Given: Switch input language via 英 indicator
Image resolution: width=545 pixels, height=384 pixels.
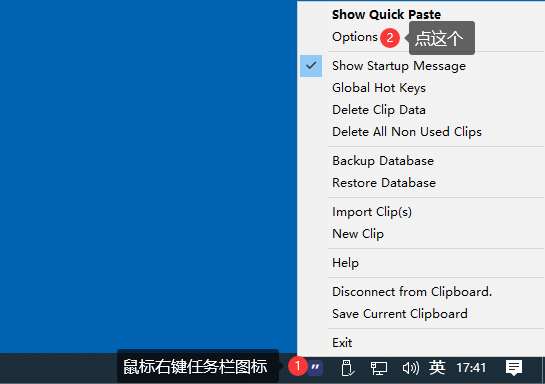Looking at the screenshot, I should [x=437, y=368].
